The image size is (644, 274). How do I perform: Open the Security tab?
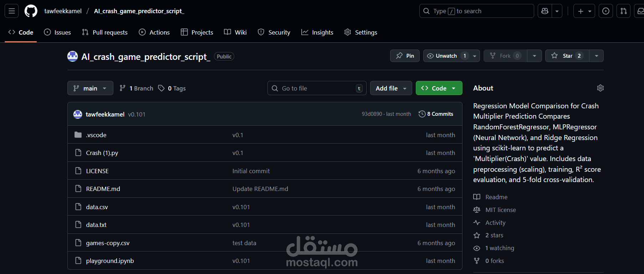point(274,32)
